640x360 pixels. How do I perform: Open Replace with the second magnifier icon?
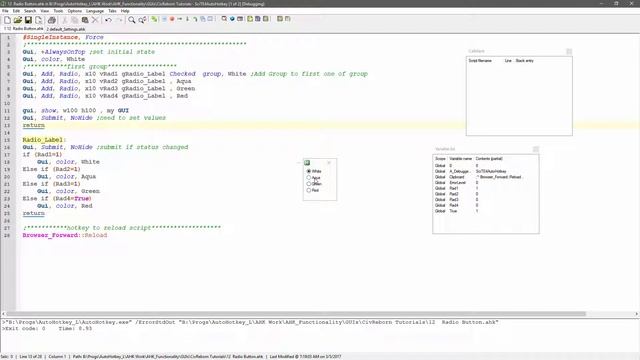click(142, 20)
